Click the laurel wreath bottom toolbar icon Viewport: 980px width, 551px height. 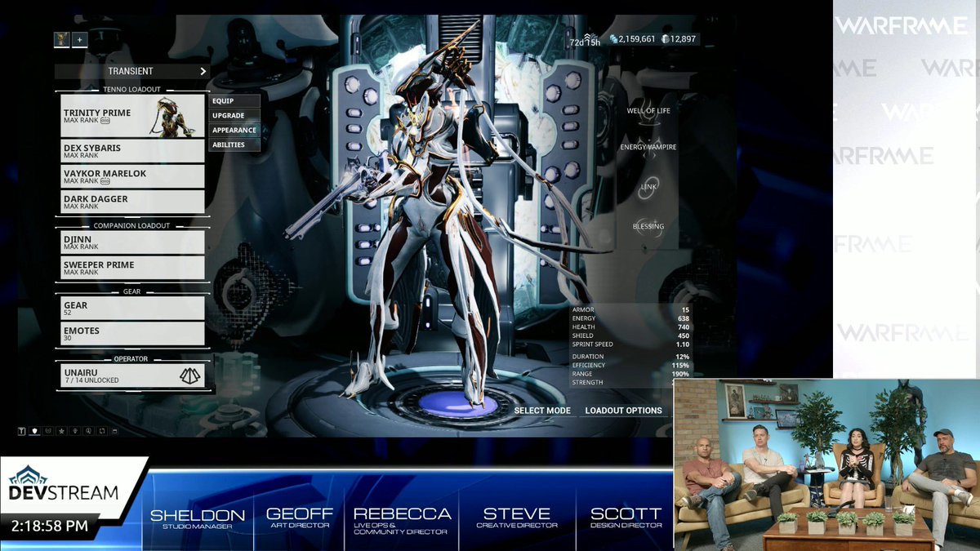click(48, 430)
